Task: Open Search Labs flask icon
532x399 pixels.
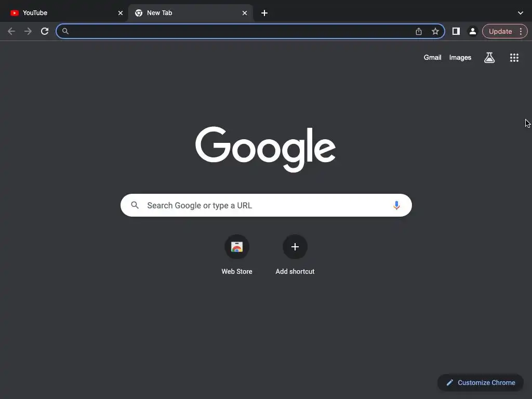Action: [489, 58]
